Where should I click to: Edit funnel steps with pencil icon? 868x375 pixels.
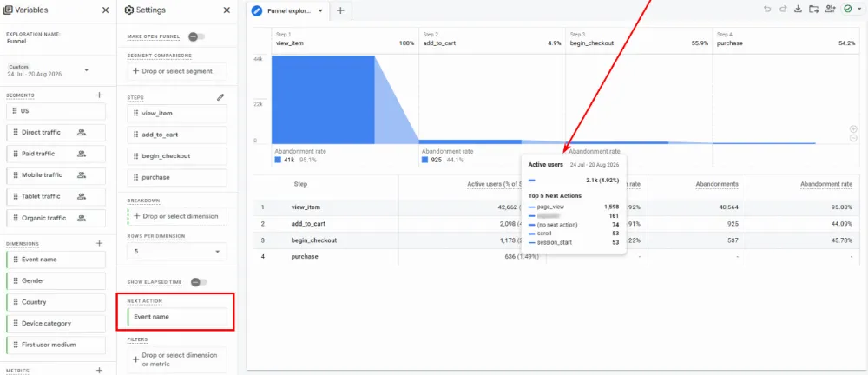[x=220, y=97]
